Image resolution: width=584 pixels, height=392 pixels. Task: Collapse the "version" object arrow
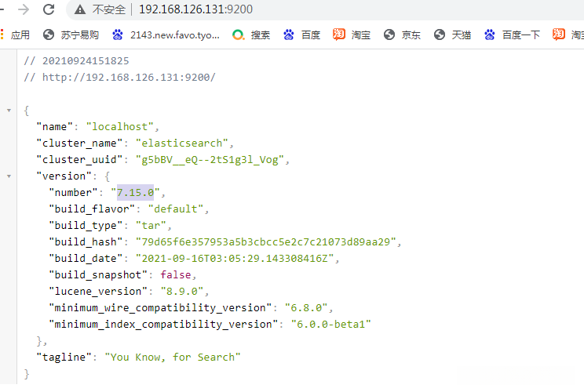(x=9, y=176)
